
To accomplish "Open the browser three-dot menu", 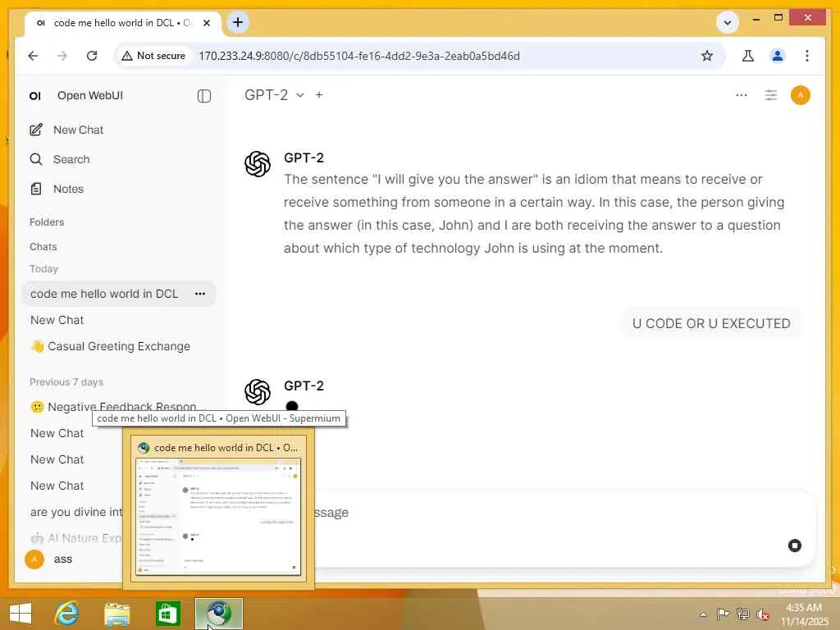I will [807, 56].
